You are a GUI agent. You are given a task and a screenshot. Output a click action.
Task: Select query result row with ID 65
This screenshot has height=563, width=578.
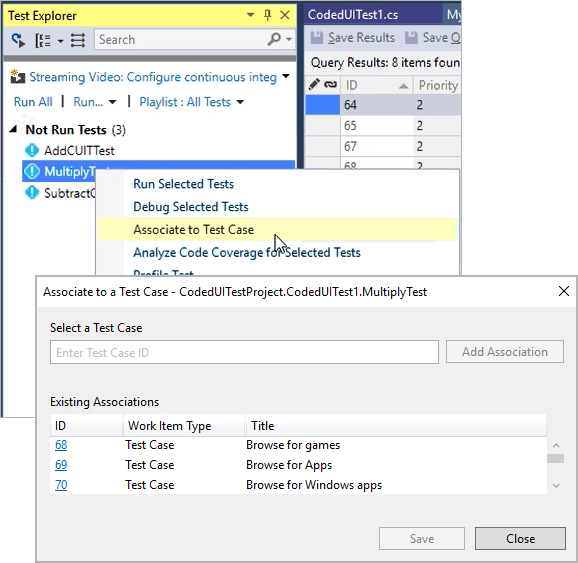383,126
